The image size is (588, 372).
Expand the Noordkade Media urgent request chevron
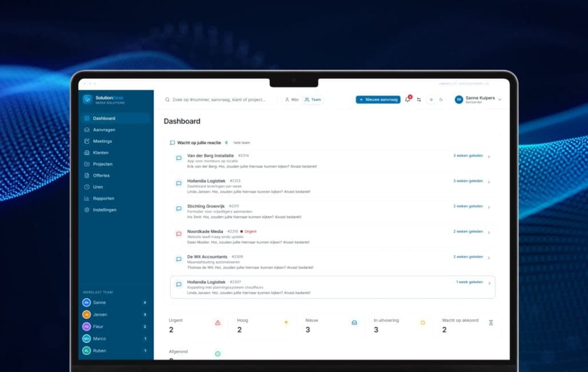pyautogui.click(x=489, y=232)
